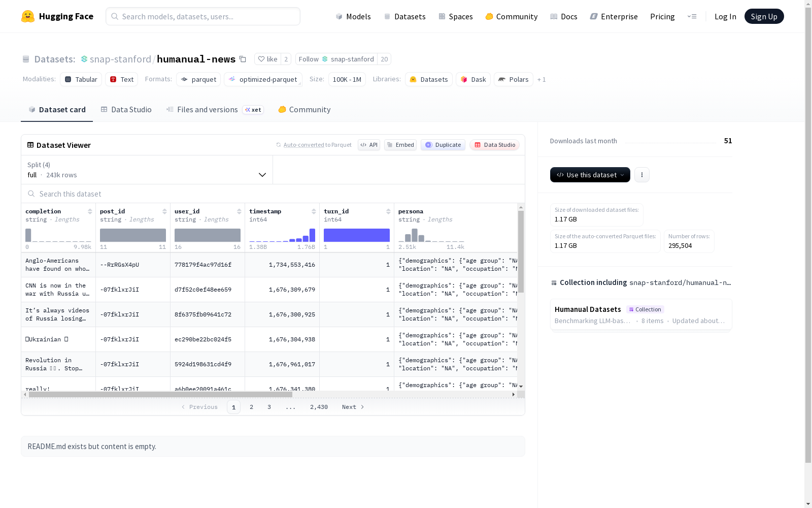
Task: Filter by optimized-parquet format tag
Action: [x=263, y=79]
